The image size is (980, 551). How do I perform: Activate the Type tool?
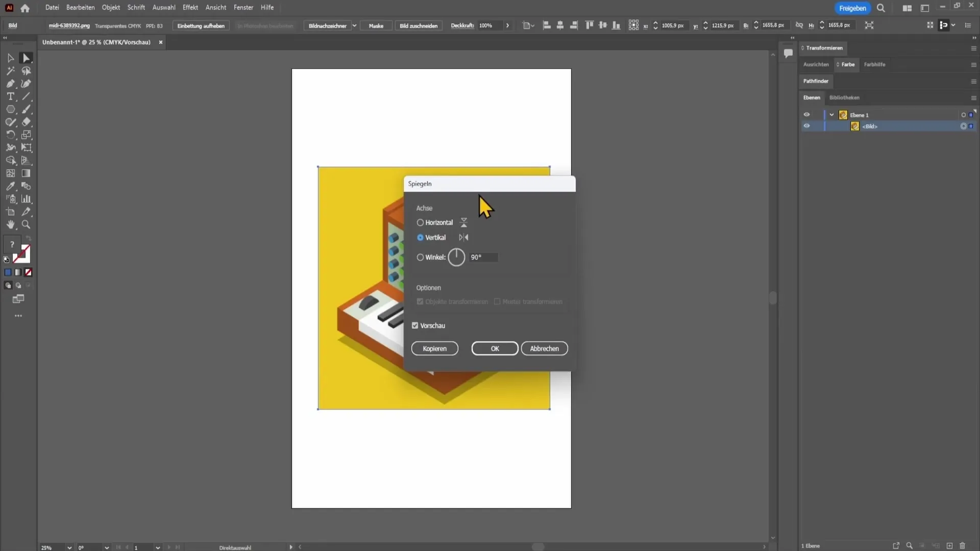(10, 96)
